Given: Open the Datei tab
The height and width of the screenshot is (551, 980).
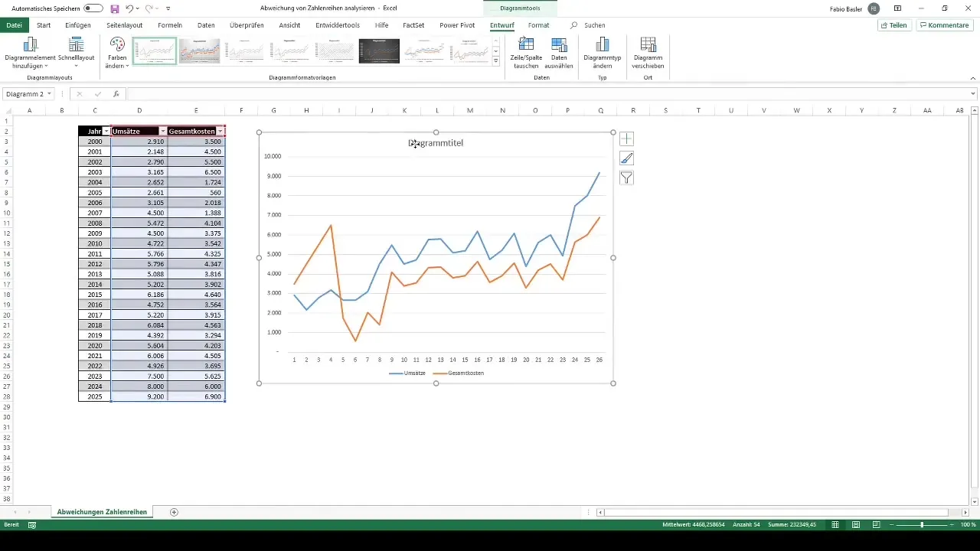Looking at the screenshot, I should point(14,25).
